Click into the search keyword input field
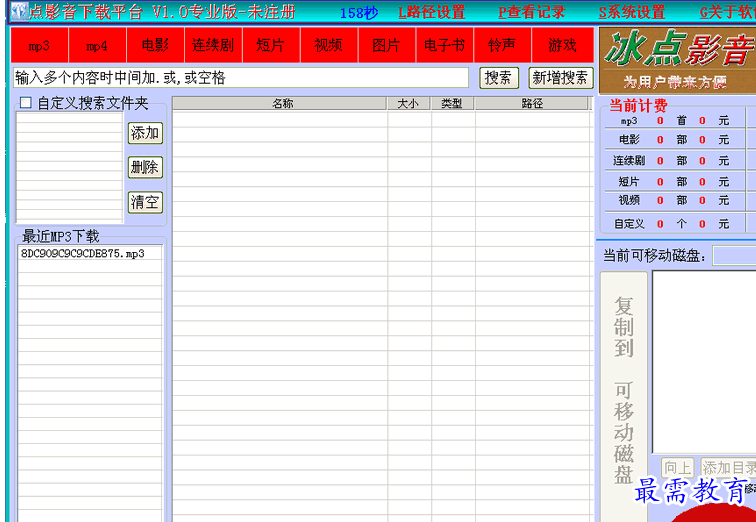The height and width of the screenshot is (522, 756). point(240,78)
